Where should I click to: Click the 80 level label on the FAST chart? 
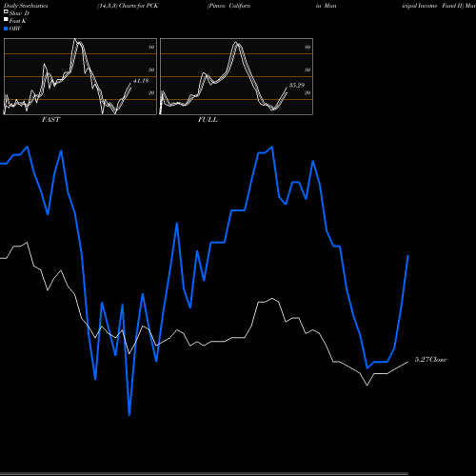151,47
